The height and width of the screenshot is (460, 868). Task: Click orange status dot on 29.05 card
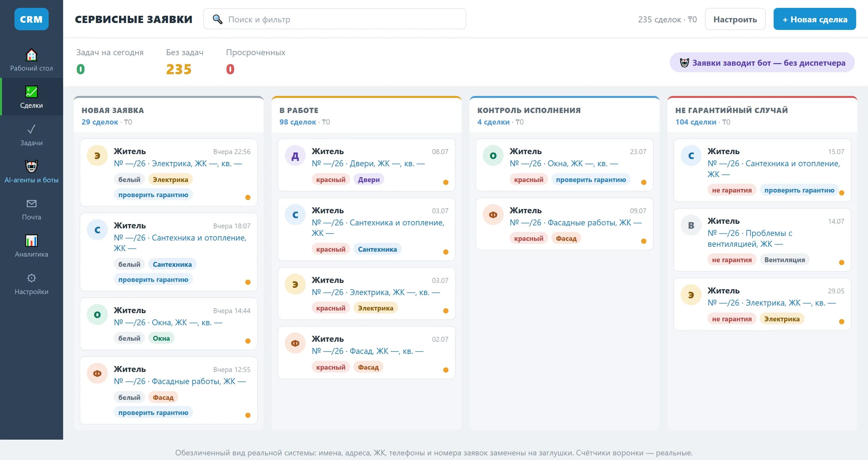pos(841,322)
